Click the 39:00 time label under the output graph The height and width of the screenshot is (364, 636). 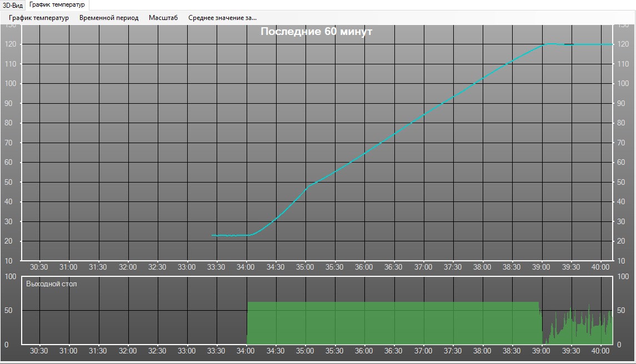tap(541, 351)
